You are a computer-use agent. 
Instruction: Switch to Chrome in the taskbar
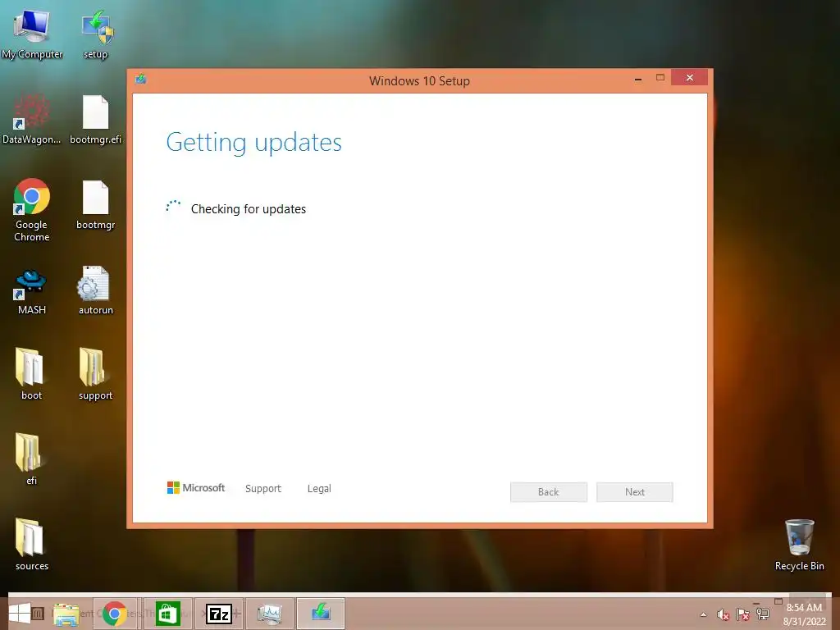[115, 614]
